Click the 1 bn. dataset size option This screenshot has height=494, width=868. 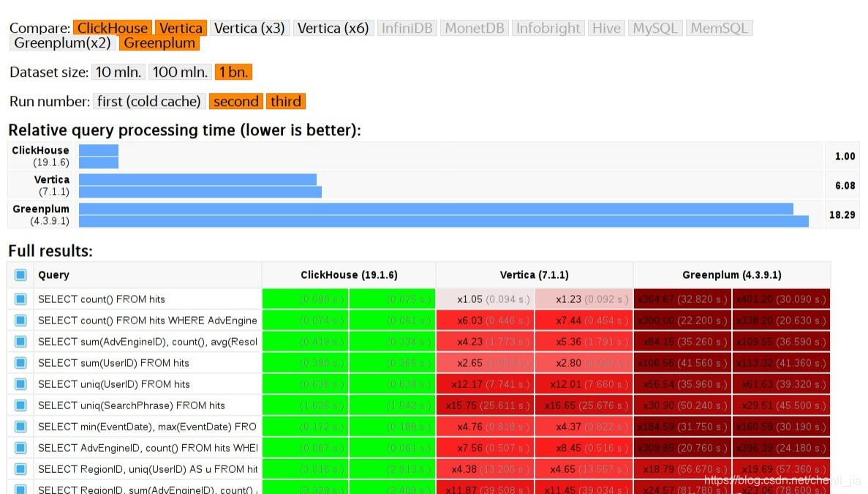pos(233,72)
